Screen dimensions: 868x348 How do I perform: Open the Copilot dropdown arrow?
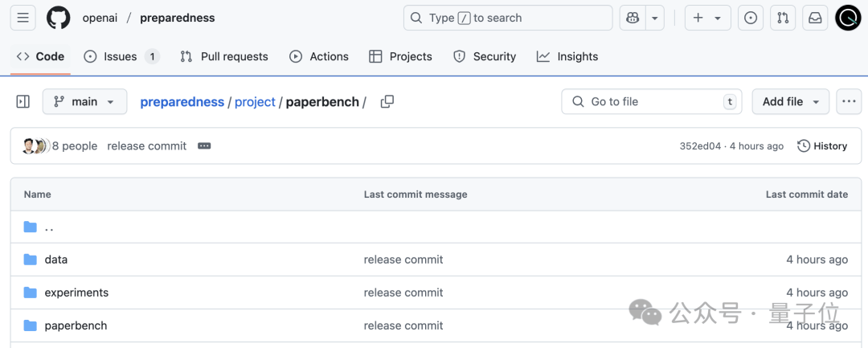click(x=655, y=18)
